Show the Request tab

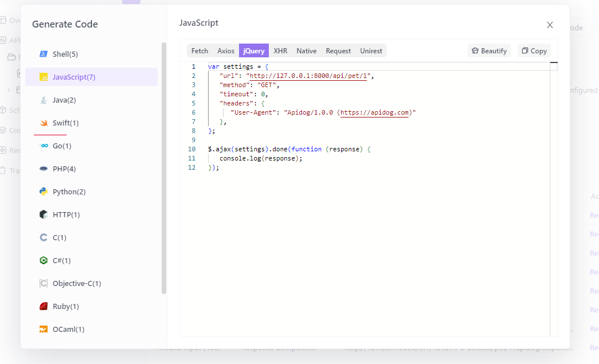pyautogui.click(x=338, y=51)
